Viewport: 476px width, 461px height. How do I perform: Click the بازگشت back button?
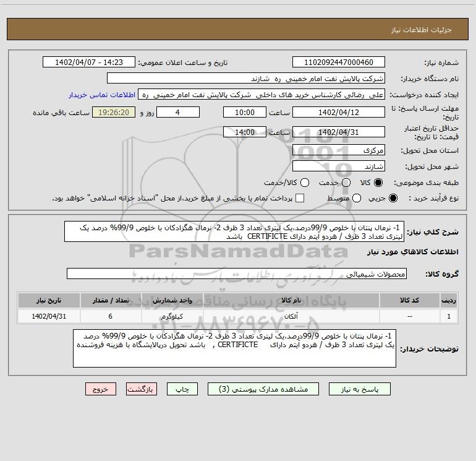(142, 389)
